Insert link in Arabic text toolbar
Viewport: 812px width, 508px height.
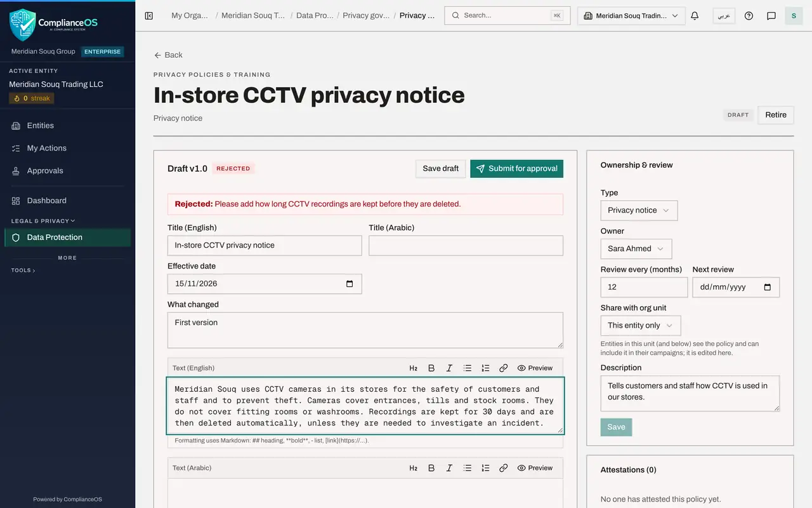pyautogui.click(x=503, y=468)
